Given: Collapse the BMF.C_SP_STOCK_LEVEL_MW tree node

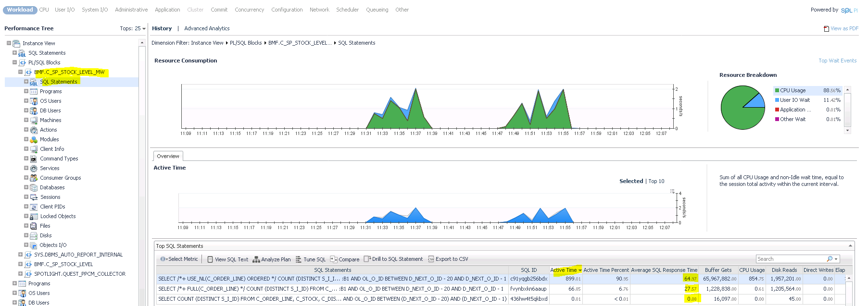Looking at the screenshot, I should pyautogui.click(x=20, y=72).
